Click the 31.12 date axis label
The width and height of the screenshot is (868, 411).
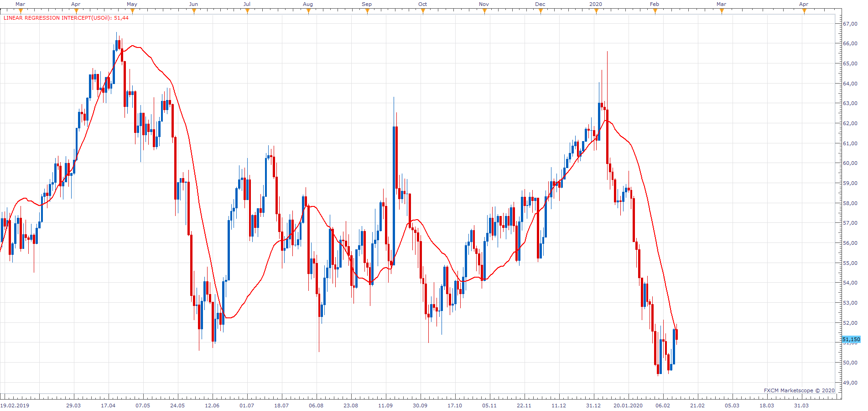pos(593,406)
